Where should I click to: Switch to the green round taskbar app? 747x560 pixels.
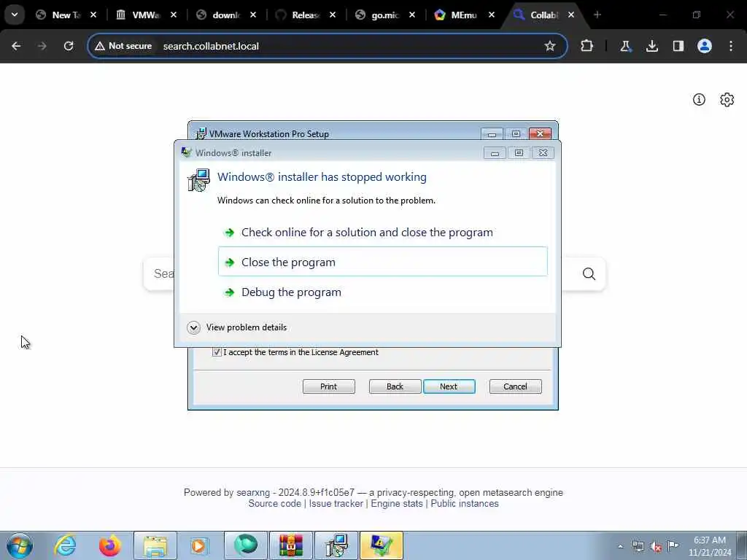coord(246,545)
